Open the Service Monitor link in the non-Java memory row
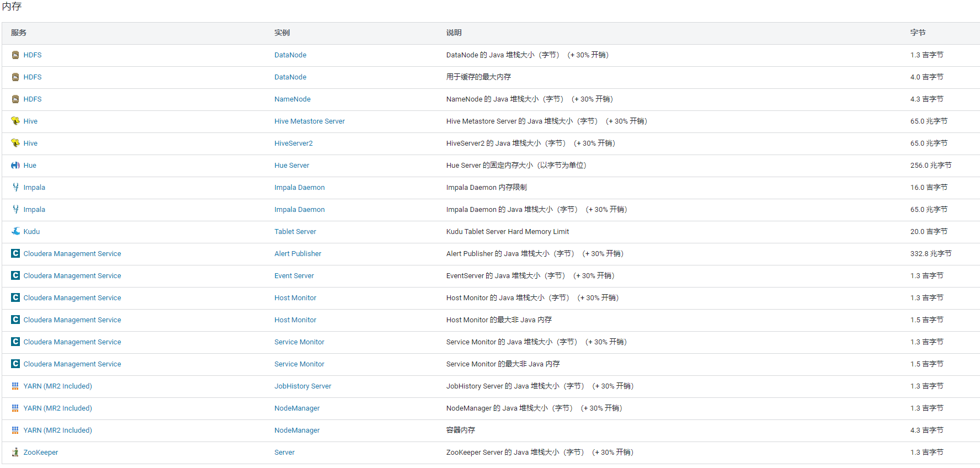Image resolution: width=980 pixels, height=468 pixels. tap(299, 364)
